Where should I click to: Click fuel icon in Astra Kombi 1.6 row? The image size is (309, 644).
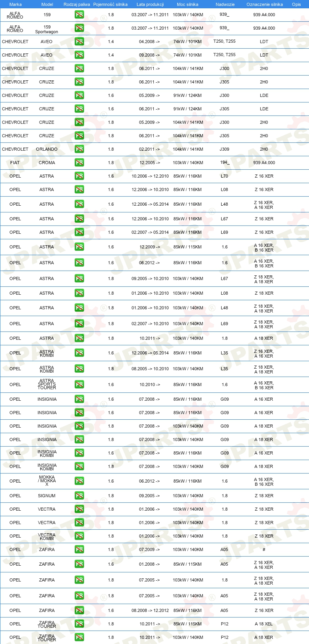tap(79, 353)
